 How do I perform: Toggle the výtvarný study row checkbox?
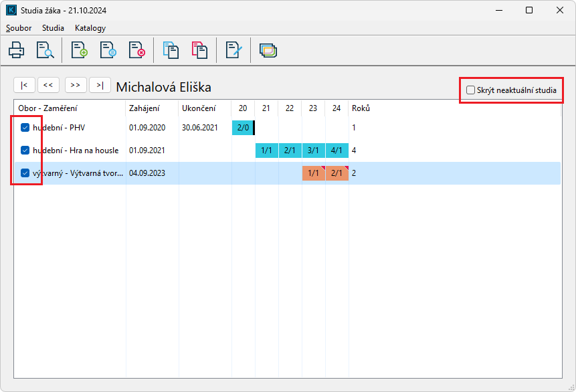point(25,173)
